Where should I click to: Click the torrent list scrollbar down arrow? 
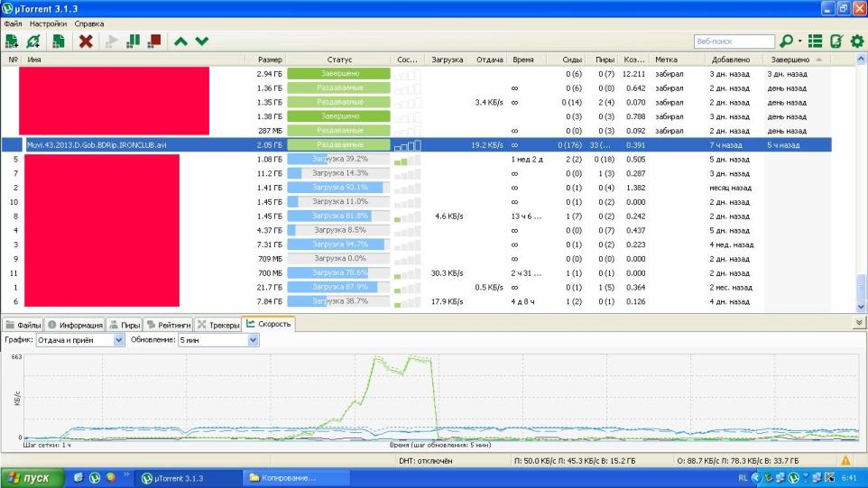[x=860, y=307]
